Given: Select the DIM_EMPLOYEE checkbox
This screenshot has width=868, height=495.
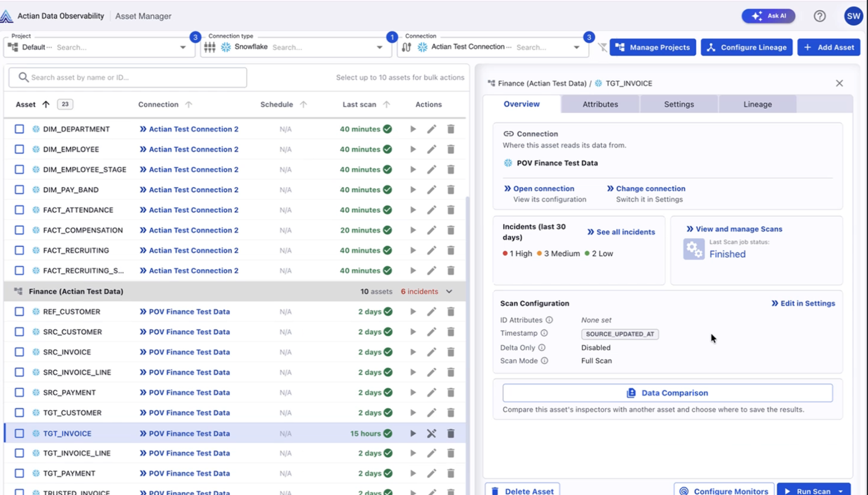Looking at the screenshot, I should coord(19,149).
